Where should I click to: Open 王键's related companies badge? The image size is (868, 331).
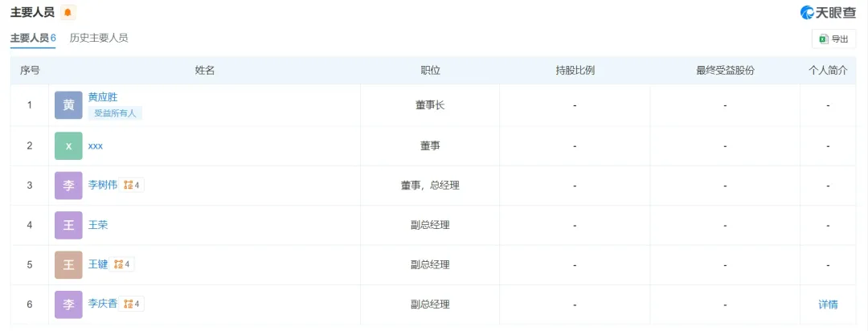[x=123, y=264]
